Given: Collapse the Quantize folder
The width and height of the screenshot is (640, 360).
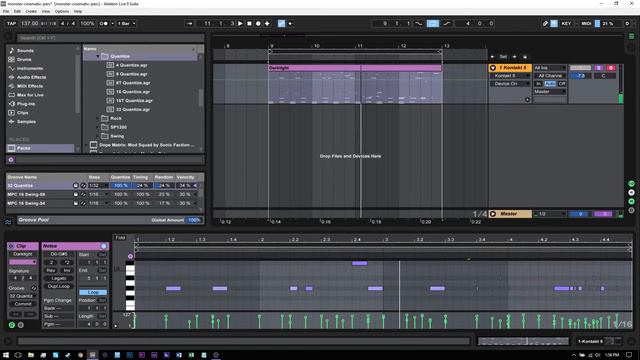Looking at the screenshot, I should (98, 56).
